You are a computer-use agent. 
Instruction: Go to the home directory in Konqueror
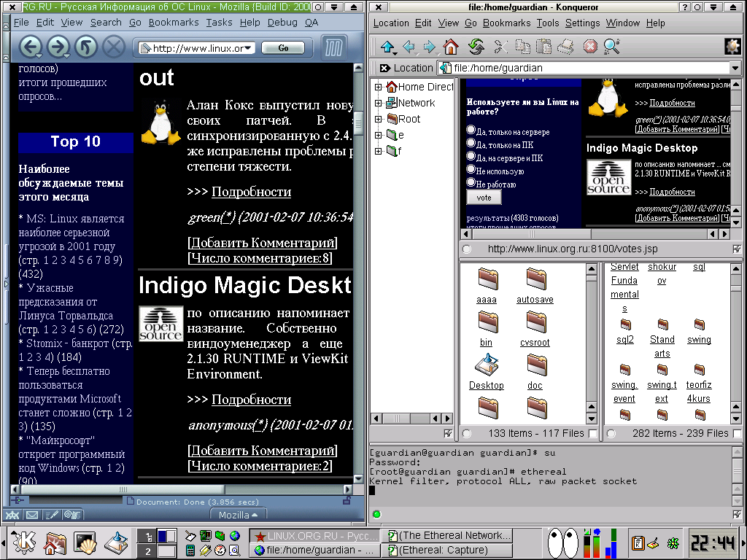click(x=451, y=47)
